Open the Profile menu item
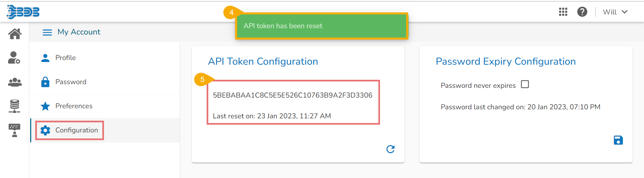The image size is (644, 178). 65,58
